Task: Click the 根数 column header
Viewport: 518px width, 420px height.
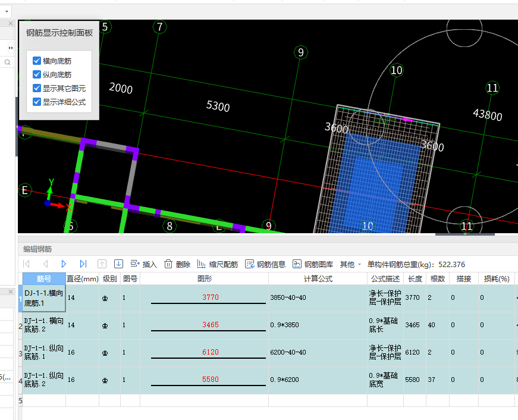Action: pos(437,278)
